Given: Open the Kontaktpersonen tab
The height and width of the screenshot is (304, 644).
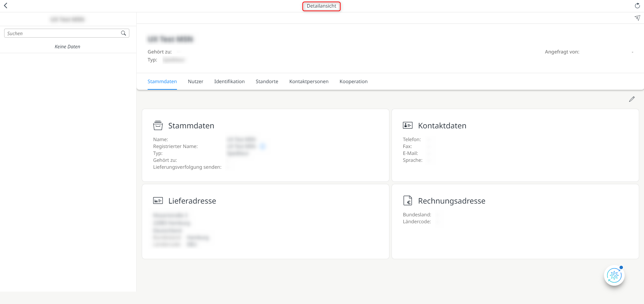Looking at the screenshot, I should pos(309,81).
